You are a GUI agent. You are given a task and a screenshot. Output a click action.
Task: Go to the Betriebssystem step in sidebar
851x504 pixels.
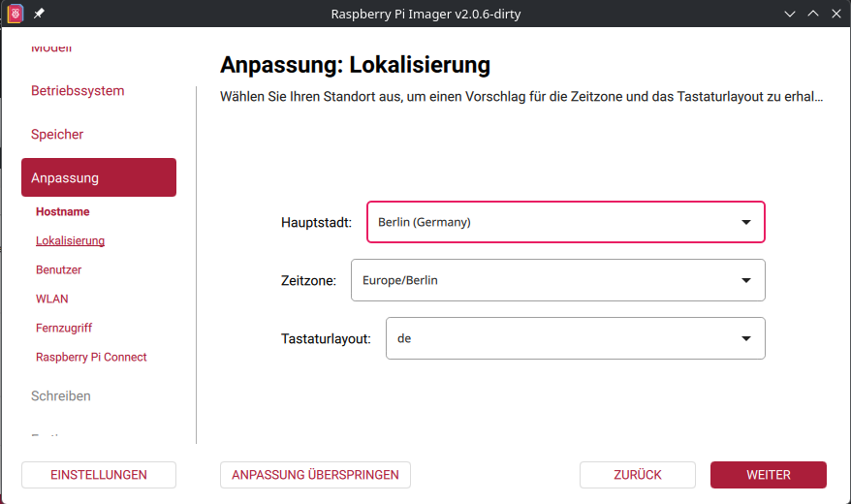pyautogui.click(x=78, y=91)
